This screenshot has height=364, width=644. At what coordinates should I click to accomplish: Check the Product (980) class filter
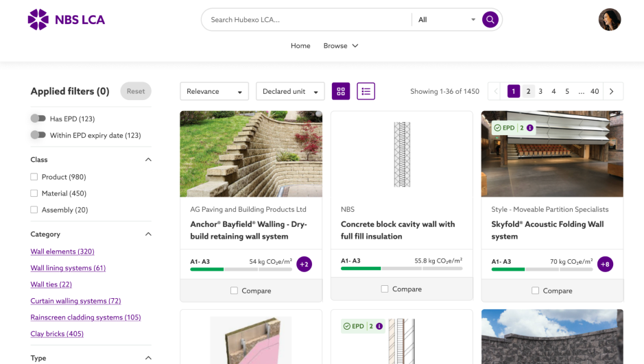click(x=34, y=177)
